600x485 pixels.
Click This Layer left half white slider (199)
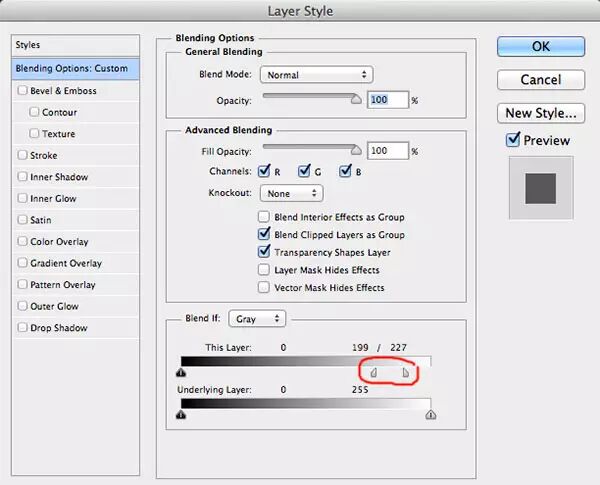[x=374, y=372]
